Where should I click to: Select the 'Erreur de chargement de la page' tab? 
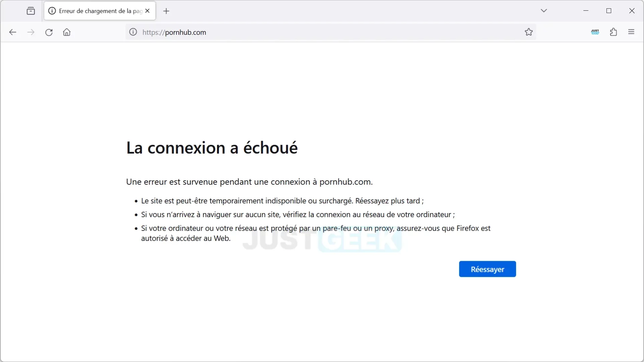click(x=100, y=11)
